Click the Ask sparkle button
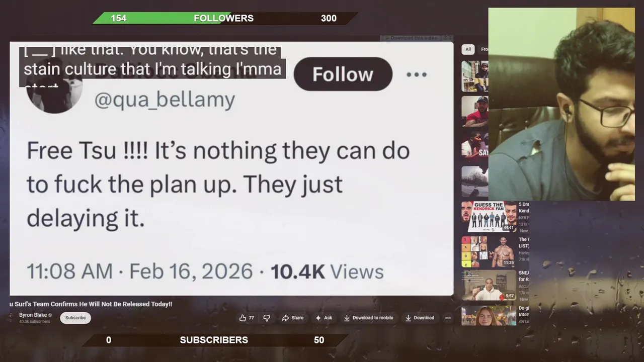This screenshot has height=362, width=644. coord(324,318)
